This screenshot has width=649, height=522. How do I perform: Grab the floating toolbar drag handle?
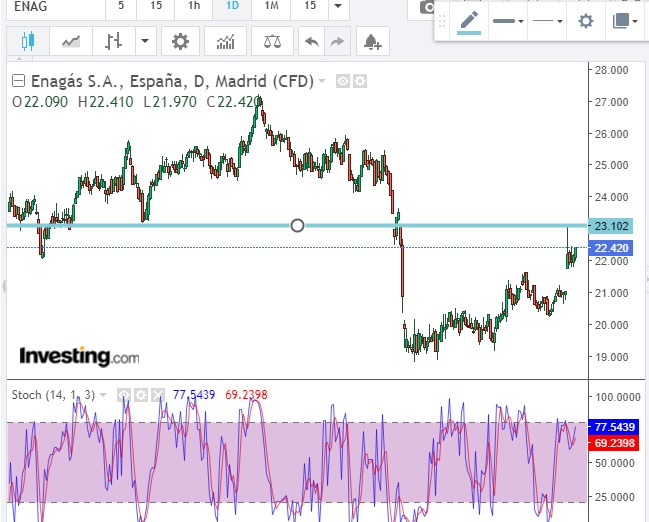[x=442, y=21]
